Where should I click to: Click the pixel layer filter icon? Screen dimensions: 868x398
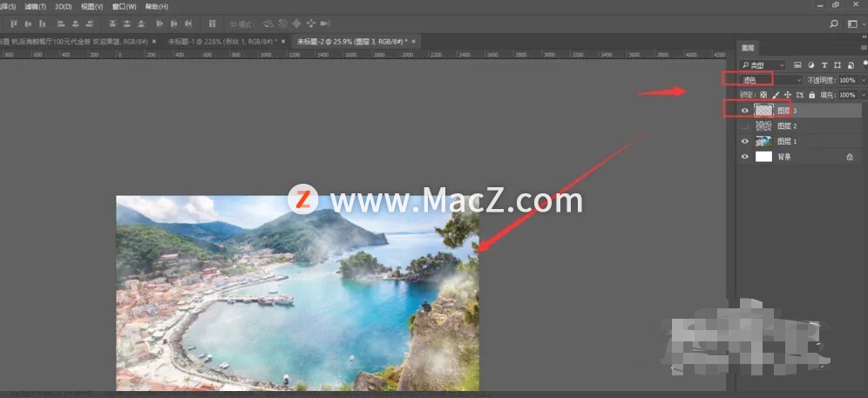797,65
